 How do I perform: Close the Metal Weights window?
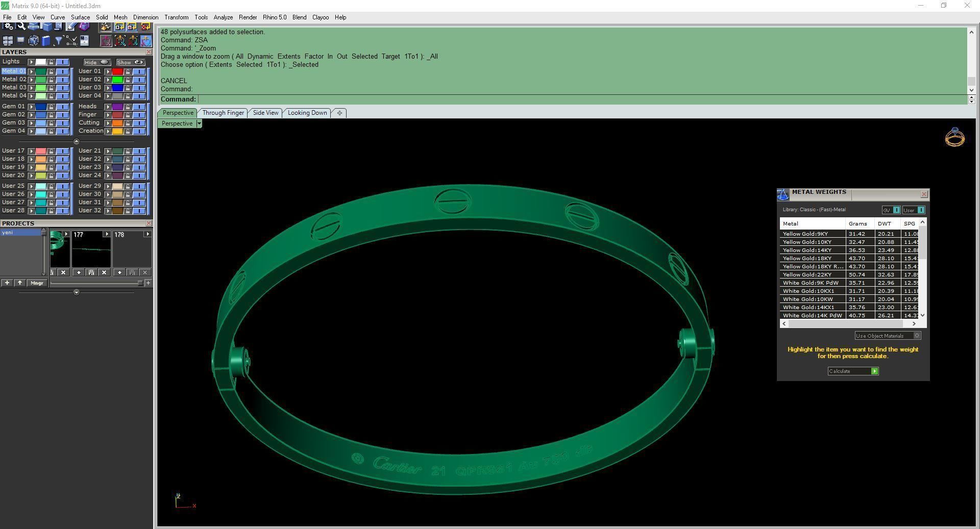924,194
